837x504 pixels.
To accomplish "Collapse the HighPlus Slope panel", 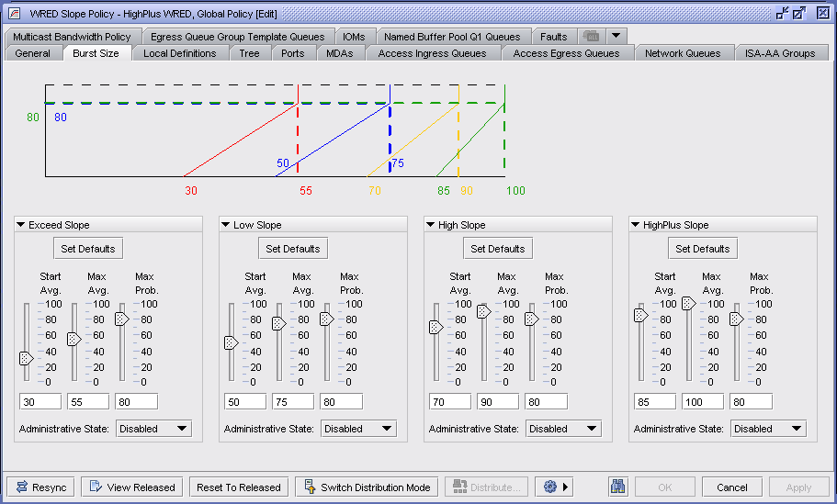I will (635, 225).
